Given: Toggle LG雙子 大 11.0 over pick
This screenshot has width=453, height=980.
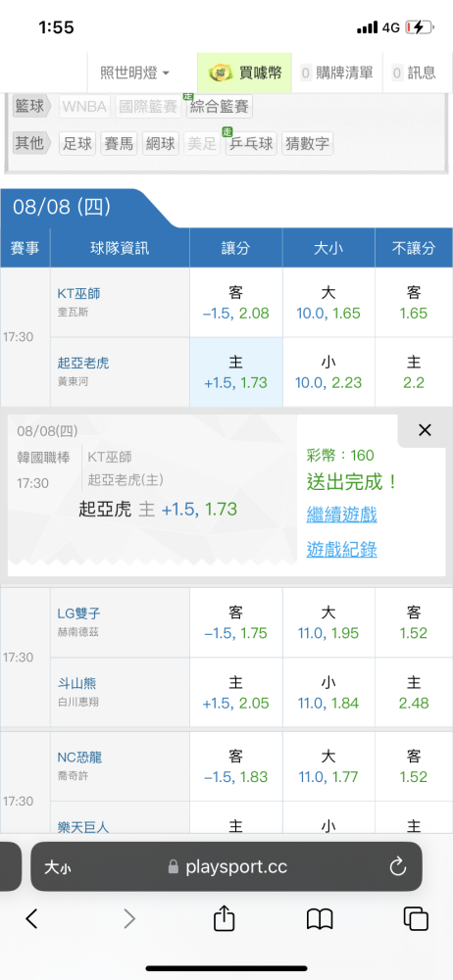Looking at the screenshot, I should click(x=328, y=623).
